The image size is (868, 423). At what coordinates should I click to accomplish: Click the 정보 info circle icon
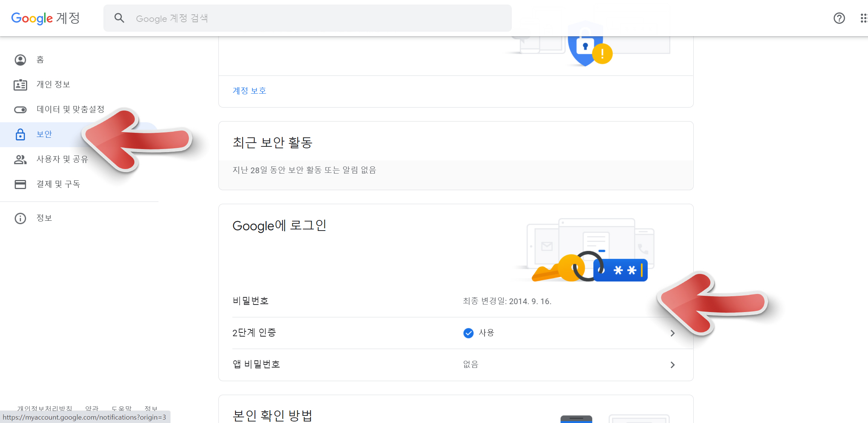coord(20,218)
